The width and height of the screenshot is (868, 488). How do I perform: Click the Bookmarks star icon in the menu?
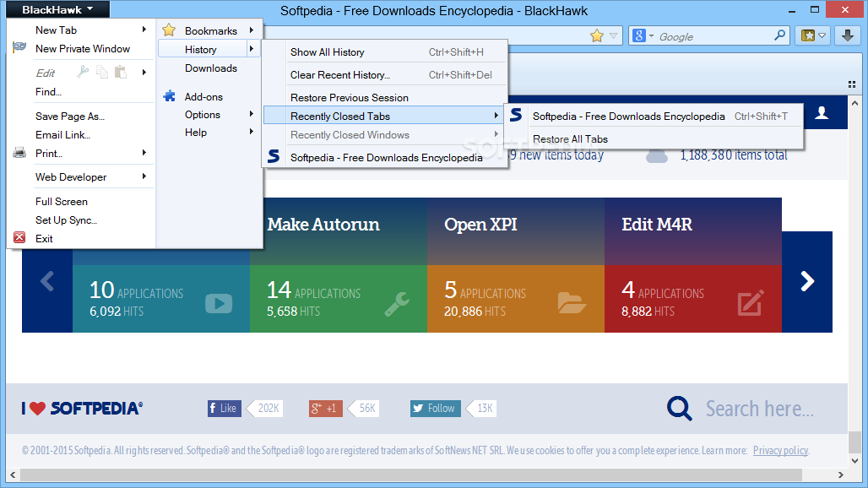point(169,30)
